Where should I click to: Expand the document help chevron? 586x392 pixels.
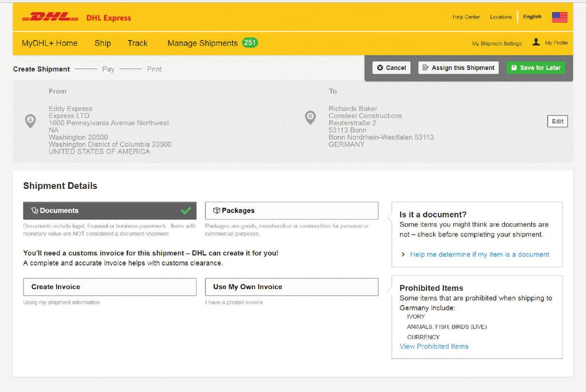point(403,255)
